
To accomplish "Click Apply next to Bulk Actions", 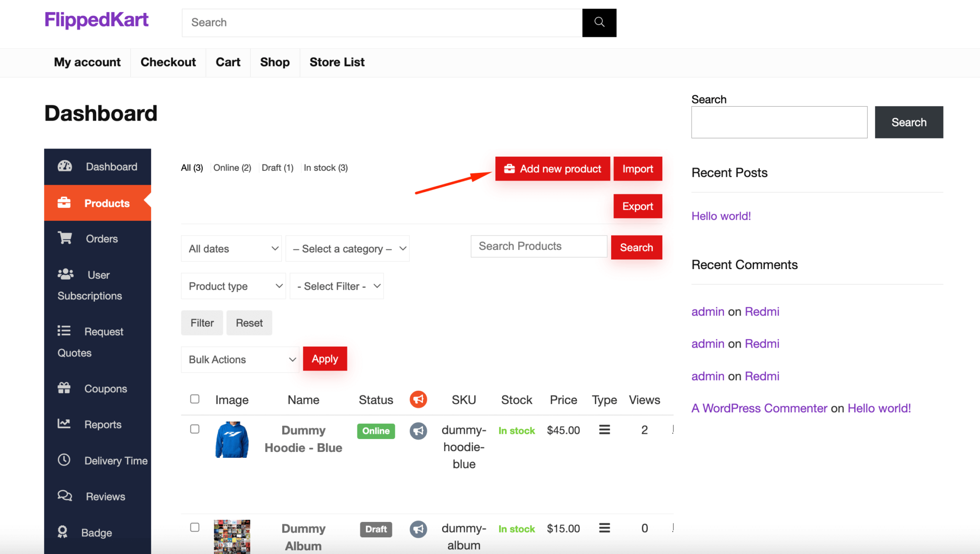I will pos(325,359).
